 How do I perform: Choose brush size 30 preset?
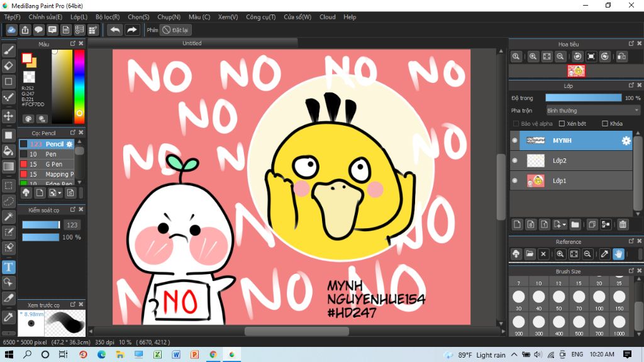tap(519, 300)
